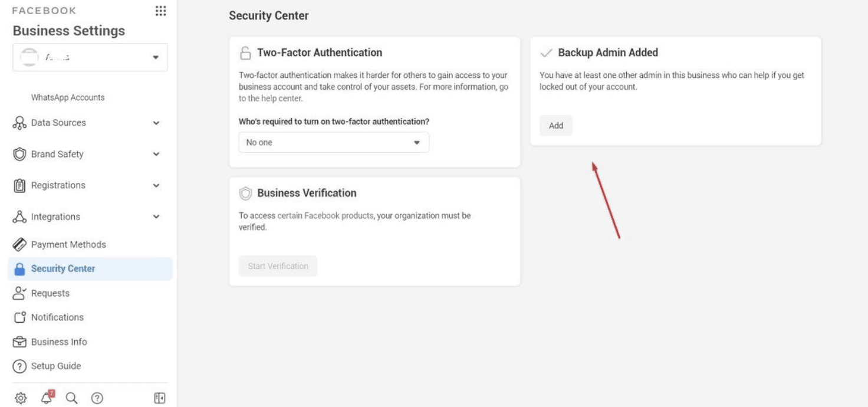Click the Security Center lock icon in sidebar
868x407 pixels.
coord(19,269)
